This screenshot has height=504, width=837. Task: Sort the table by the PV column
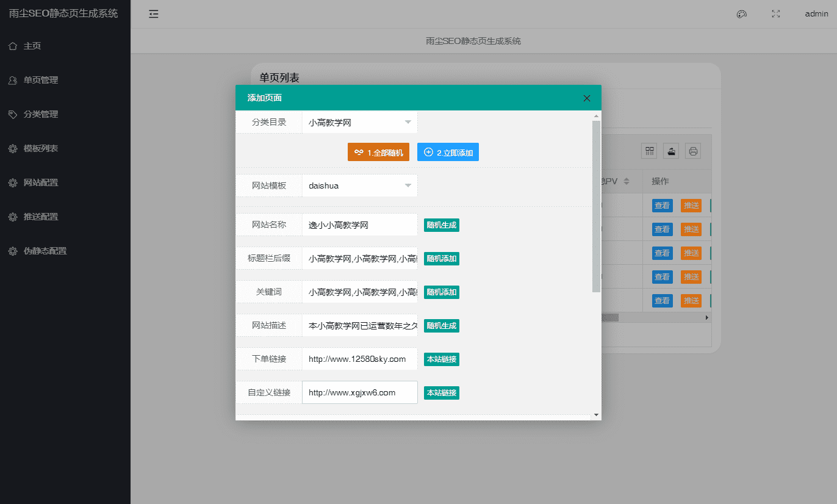(627, 181)
